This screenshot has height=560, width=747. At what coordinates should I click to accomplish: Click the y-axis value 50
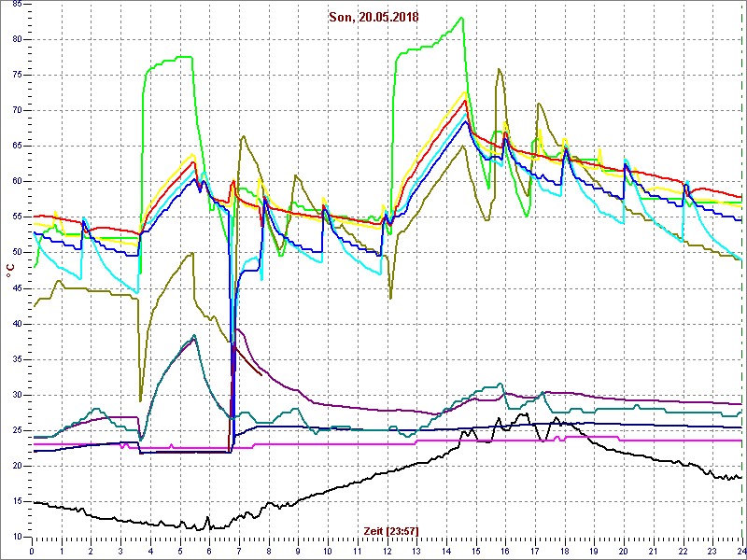tap(16, 253)
